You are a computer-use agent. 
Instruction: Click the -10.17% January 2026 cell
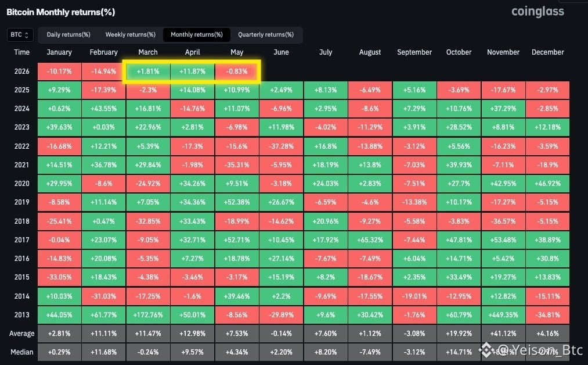tap(59, 71)
